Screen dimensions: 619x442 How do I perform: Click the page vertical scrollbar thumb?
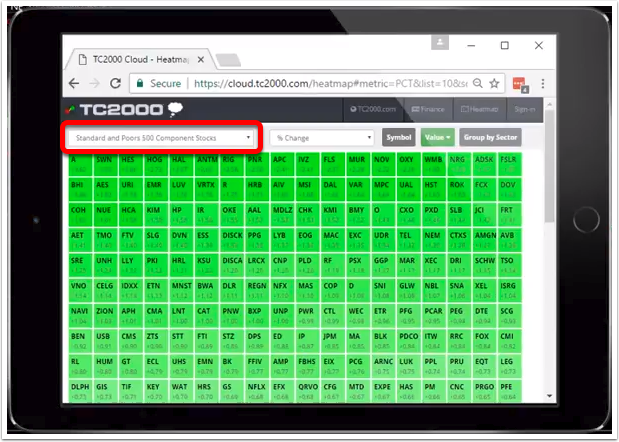coord(549,166)
